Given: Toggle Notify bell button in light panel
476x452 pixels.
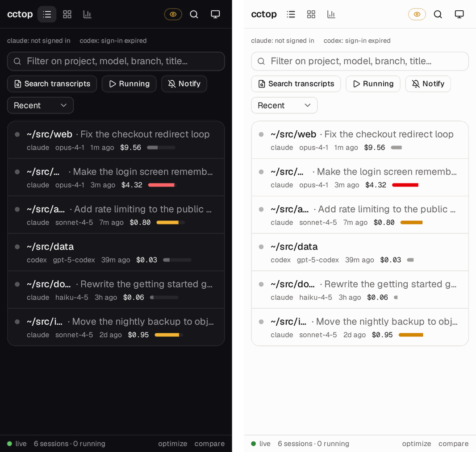Looking at the screenshot, I should [x=428, y=84].
